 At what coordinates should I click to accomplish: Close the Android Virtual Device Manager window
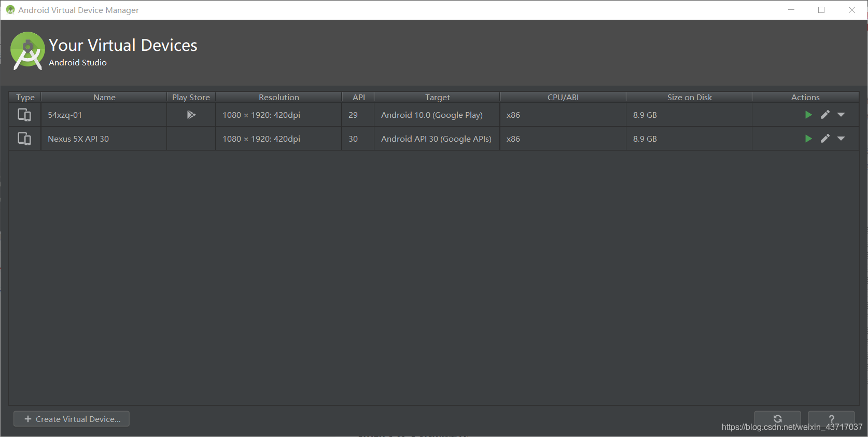pyautogui.click(x=852, y=10)
